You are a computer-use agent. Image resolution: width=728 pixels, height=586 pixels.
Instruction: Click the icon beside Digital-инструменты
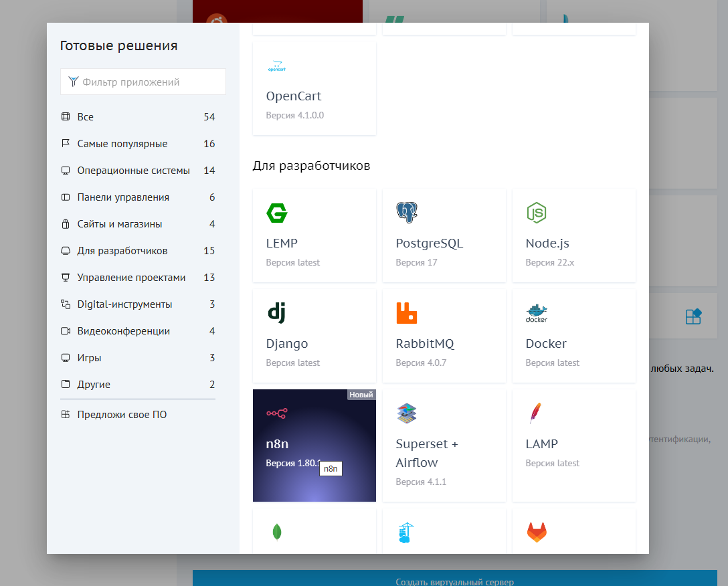[66, 304]
